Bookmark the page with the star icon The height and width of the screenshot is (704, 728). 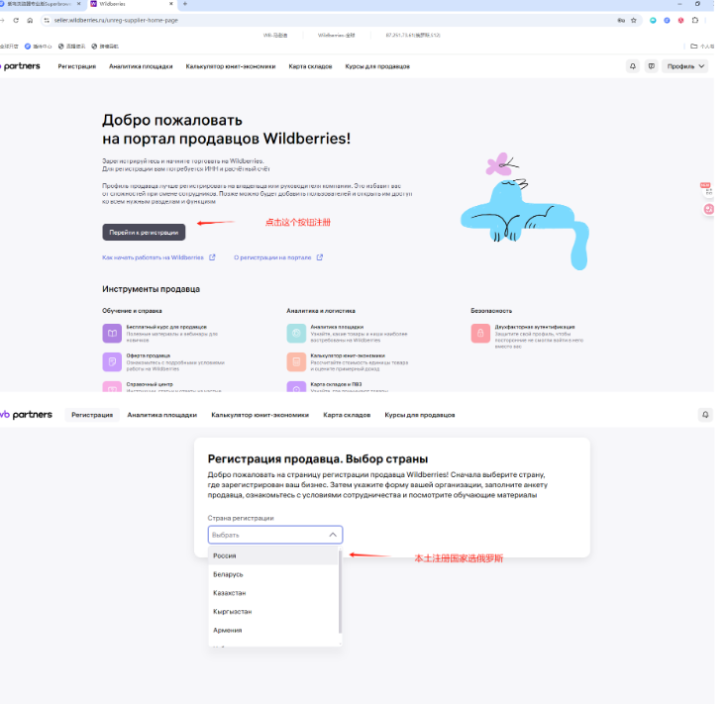click(634, 20)
